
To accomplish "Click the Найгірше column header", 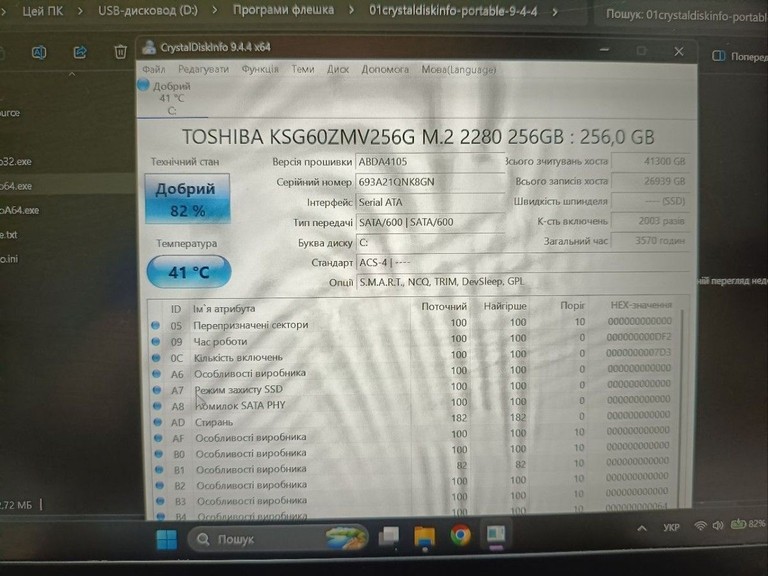I will [505, 306].
